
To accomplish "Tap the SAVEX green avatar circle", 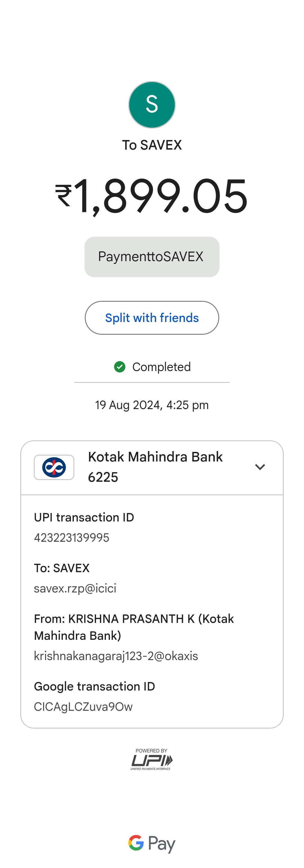I will click(x=152, y=105).
